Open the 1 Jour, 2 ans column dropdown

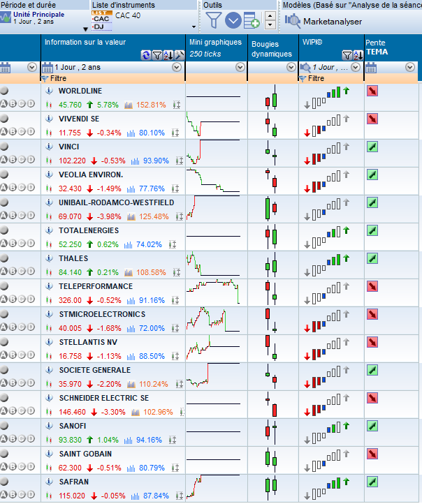click(x=177, y=67)
